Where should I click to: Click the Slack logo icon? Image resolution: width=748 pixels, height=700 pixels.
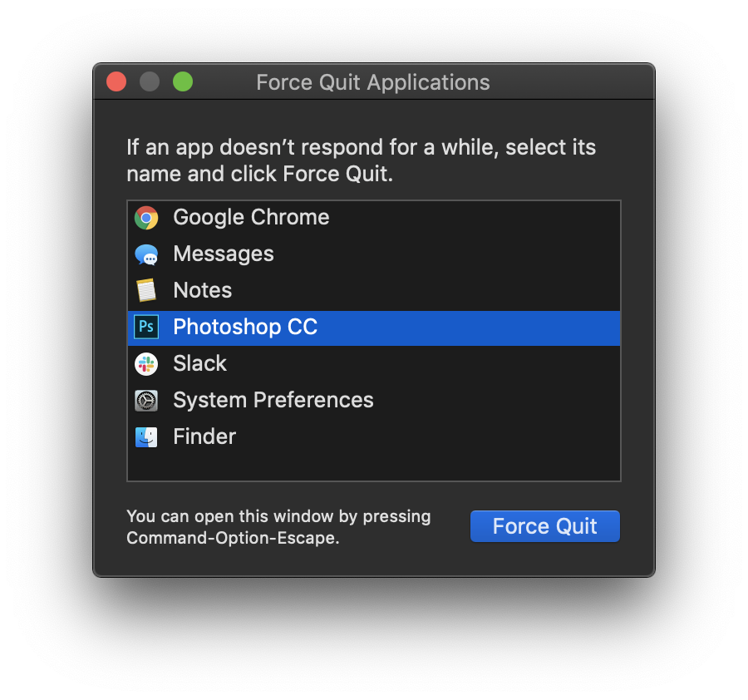(146, 364)
